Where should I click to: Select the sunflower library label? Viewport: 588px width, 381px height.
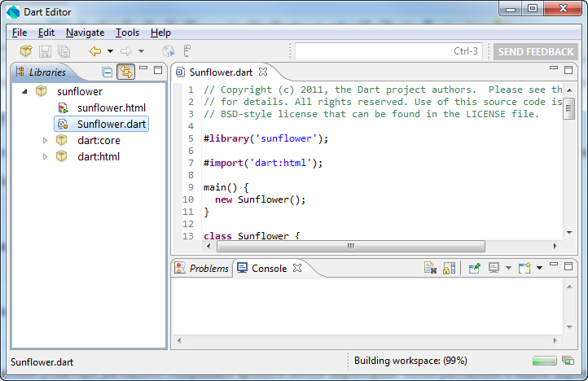point(80,91)
